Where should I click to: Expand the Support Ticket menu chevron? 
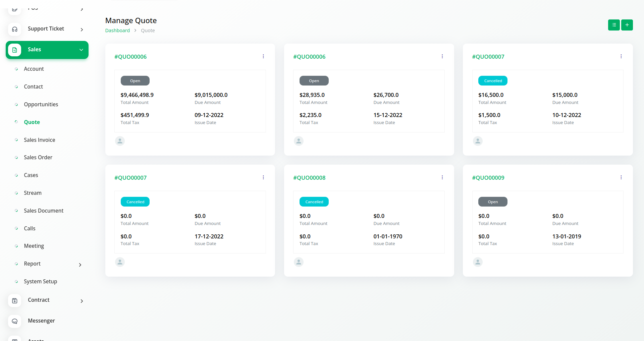point(82,30)
